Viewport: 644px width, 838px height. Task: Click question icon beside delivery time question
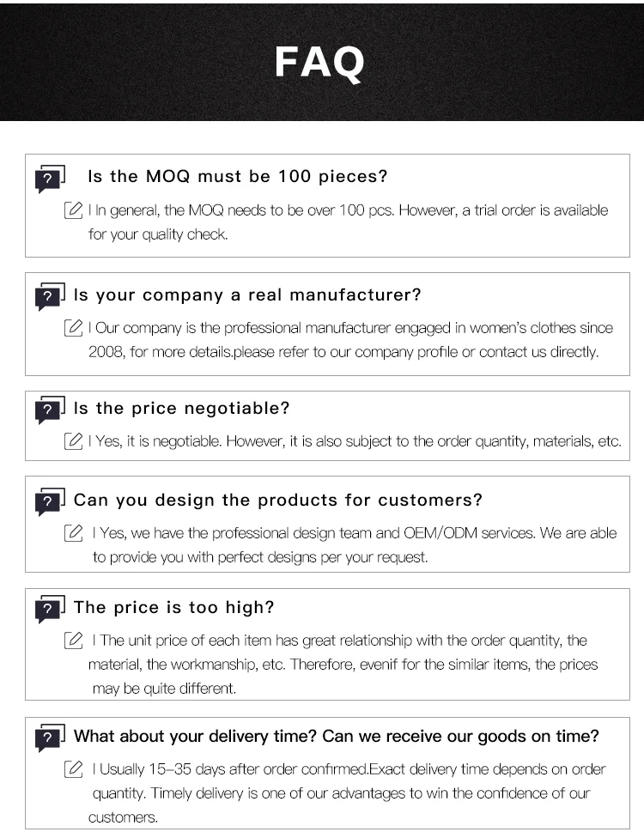coord(50,738)
